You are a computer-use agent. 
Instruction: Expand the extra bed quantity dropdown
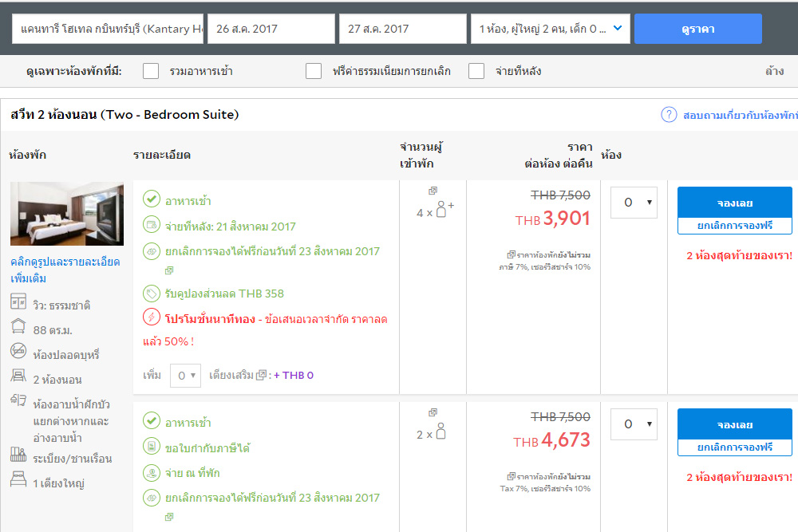coord(185,375)
